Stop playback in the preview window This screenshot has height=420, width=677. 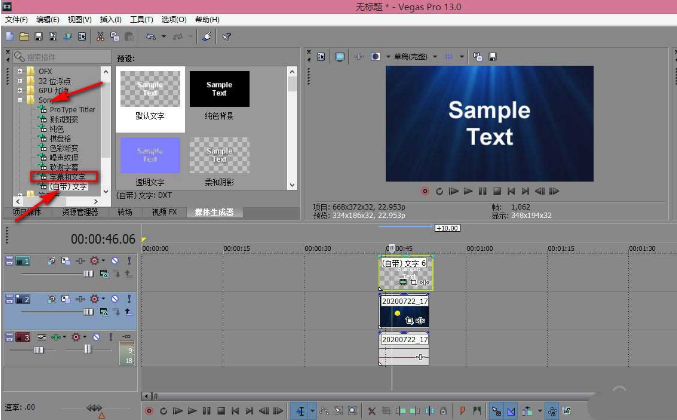[497, 190]
